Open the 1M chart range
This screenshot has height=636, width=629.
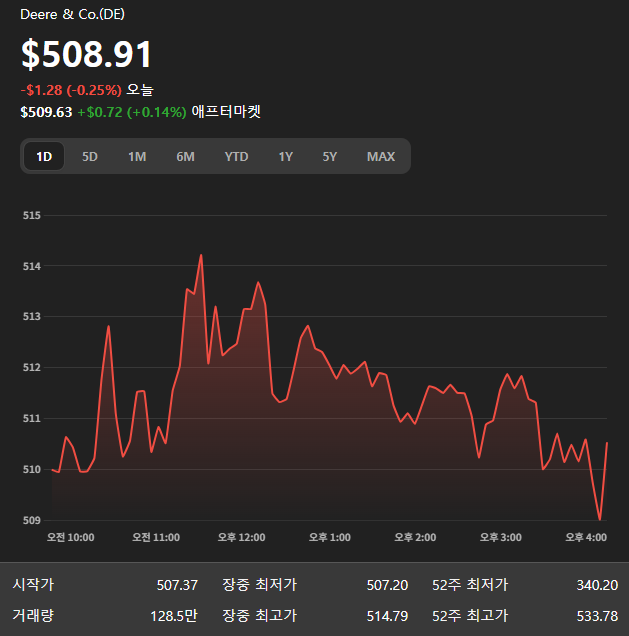point(137,156)
